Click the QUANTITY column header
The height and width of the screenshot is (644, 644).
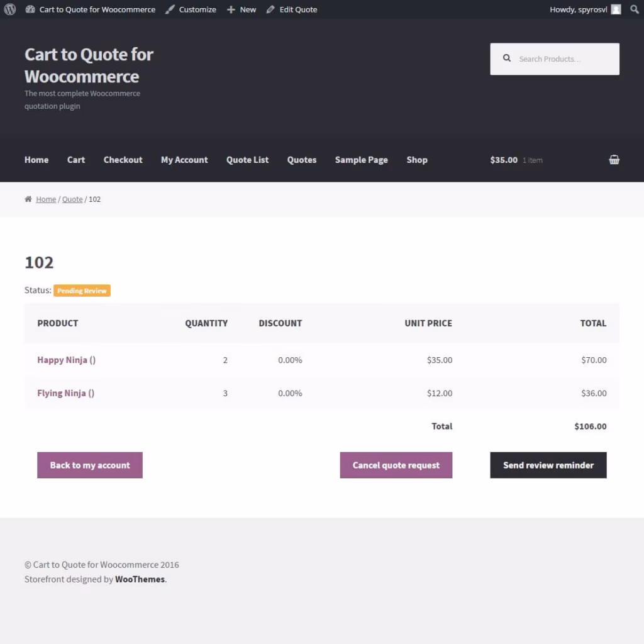click(206, 323)
